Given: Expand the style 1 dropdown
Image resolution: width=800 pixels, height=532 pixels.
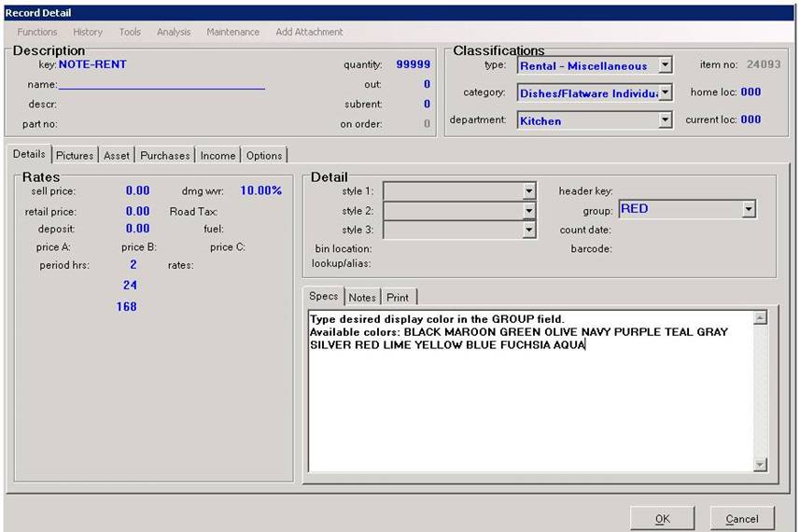Looking at the screenshot, I should coord(529,190).
